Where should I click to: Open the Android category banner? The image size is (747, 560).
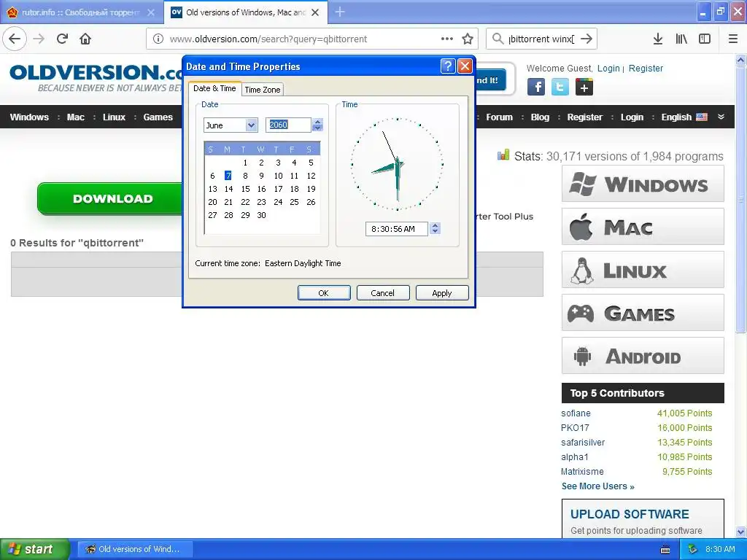point(643,356)
